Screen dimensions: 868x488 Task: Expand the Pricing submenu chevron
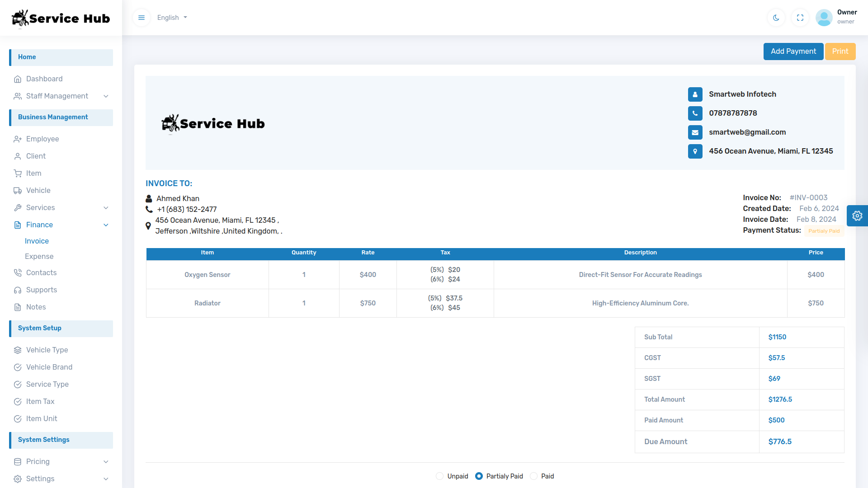point(106,462)
